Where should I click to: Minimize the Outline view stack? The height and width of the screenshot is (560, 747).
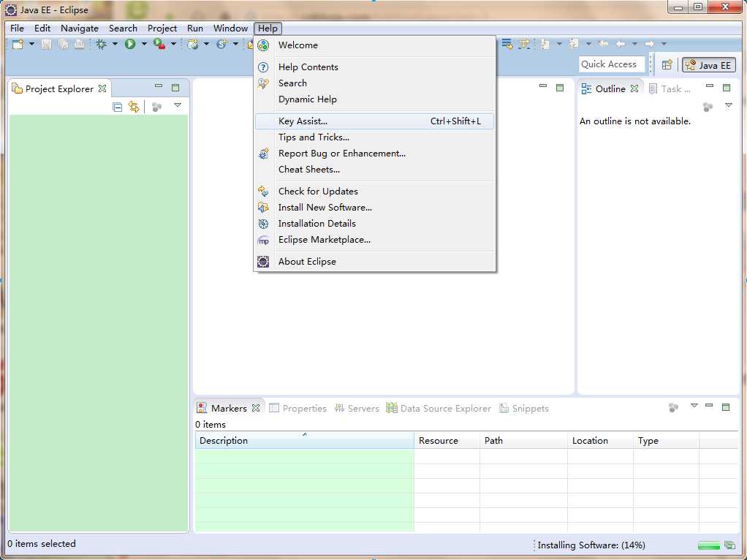click(710, 86)
